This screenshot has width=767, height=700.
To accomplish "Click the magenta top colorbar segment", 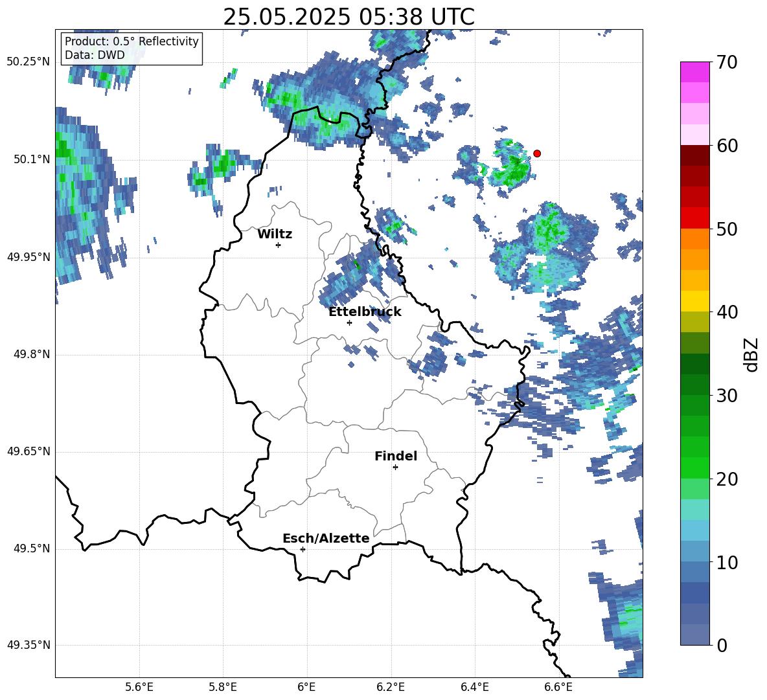I will pos(694,72).
